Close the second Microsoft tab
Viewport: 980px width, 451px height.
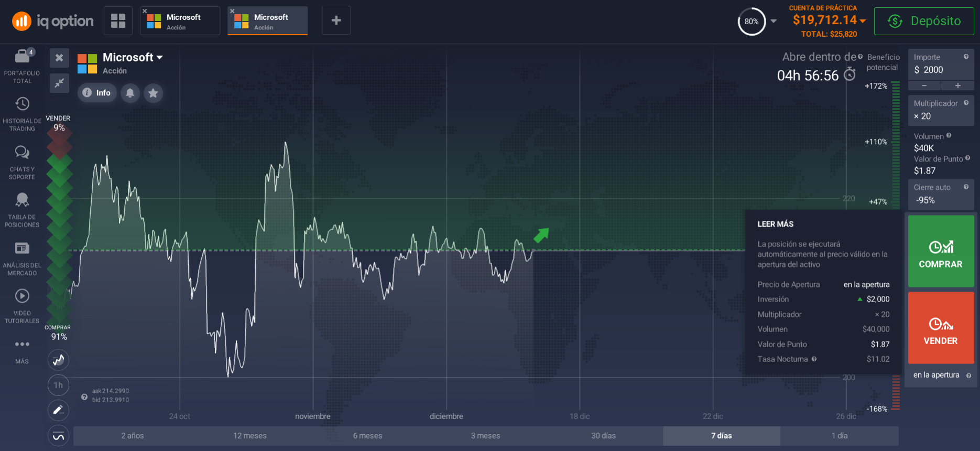tap(232, 11)
